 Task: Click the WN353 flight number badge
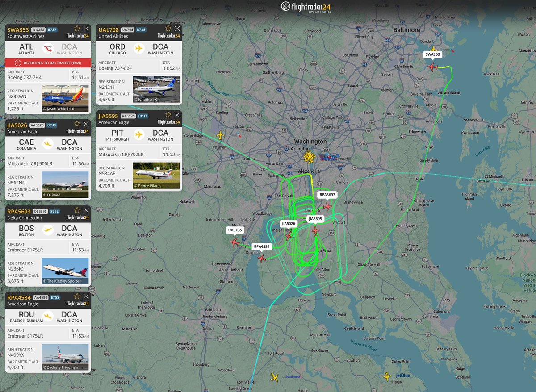tap(38, 30)
